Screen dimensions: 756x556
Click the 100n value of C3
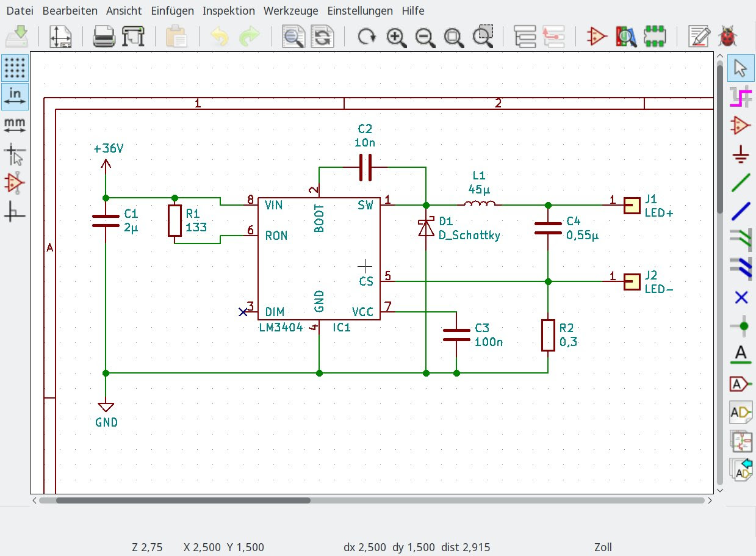(x=489, y=342)
